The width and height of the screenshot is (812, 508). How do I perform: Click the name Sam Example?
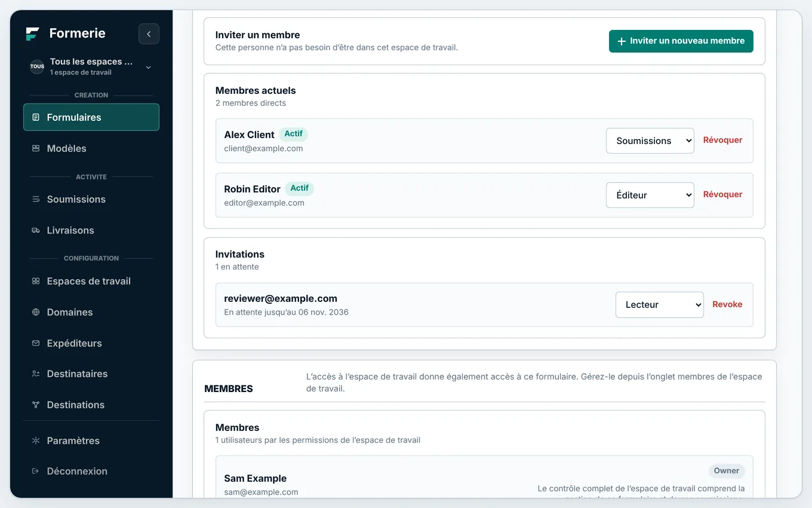255,478
